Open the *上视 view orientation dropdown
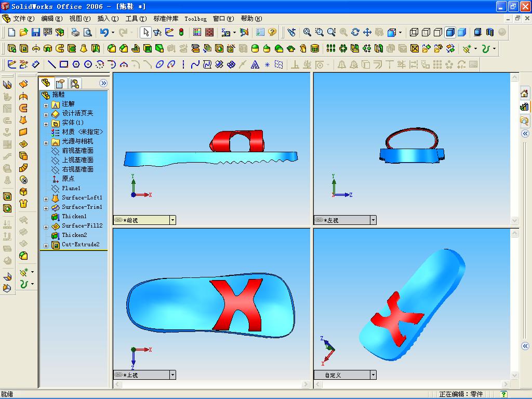532x399 pixels. pos(172,375)
